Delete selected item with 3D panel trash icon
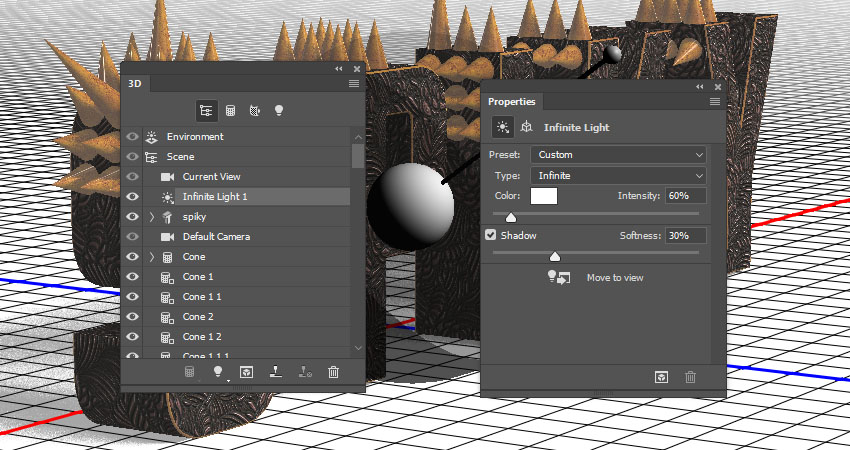 point(333,372)
